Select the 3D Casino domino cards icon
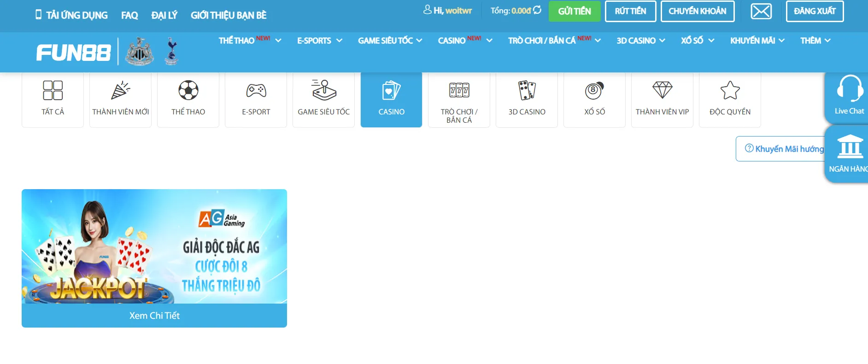868x364 pixels. pos(527,90)
